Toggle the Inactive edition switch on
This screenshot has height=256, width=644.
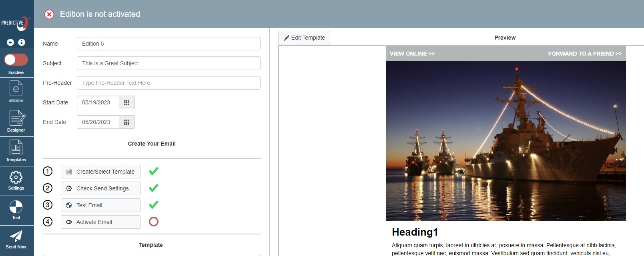pos(16,60)
